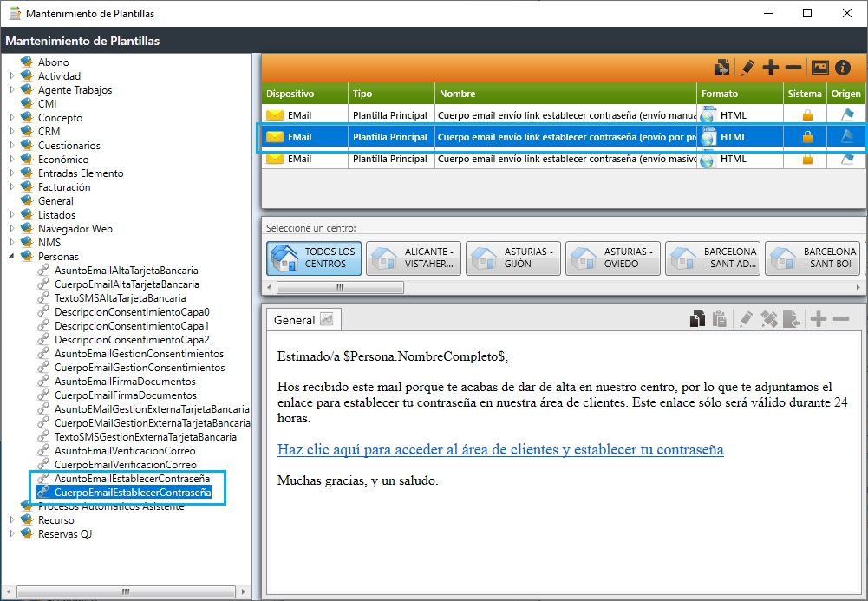Click the tree panel horizontal scrollbar thumb
The image size is (868, 601).
coord(126,591)
